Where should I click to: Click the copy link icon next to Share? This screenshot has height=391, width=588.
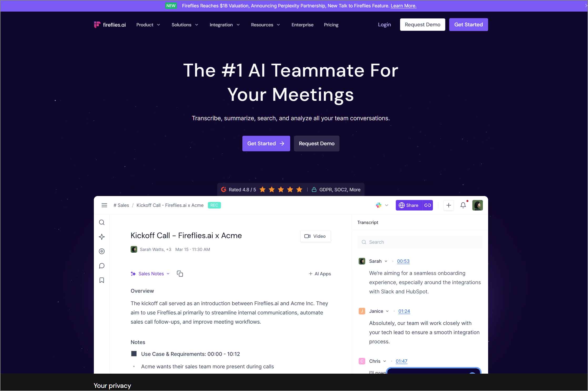[x=428, y=205]
